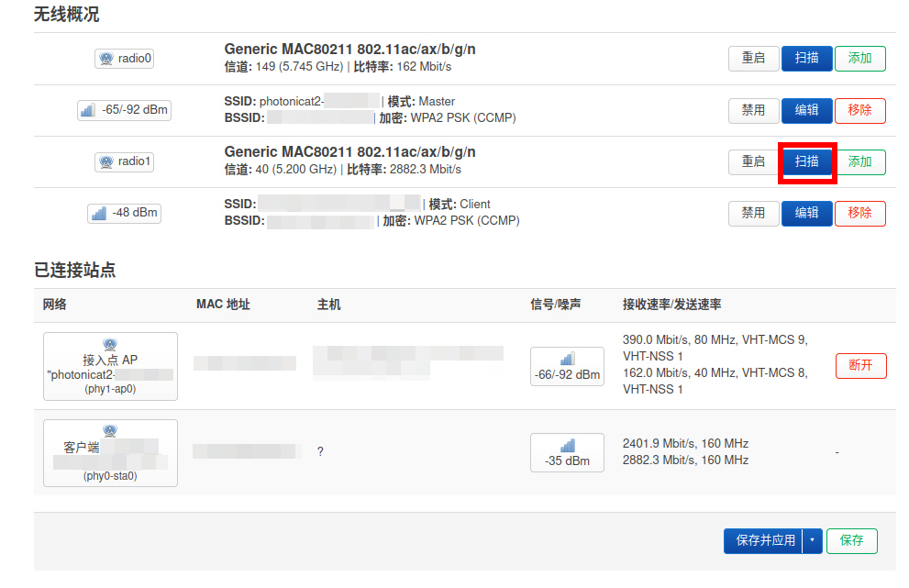Add a network to radio1 with 添加

pyautogui.click(x=859, y=162)
